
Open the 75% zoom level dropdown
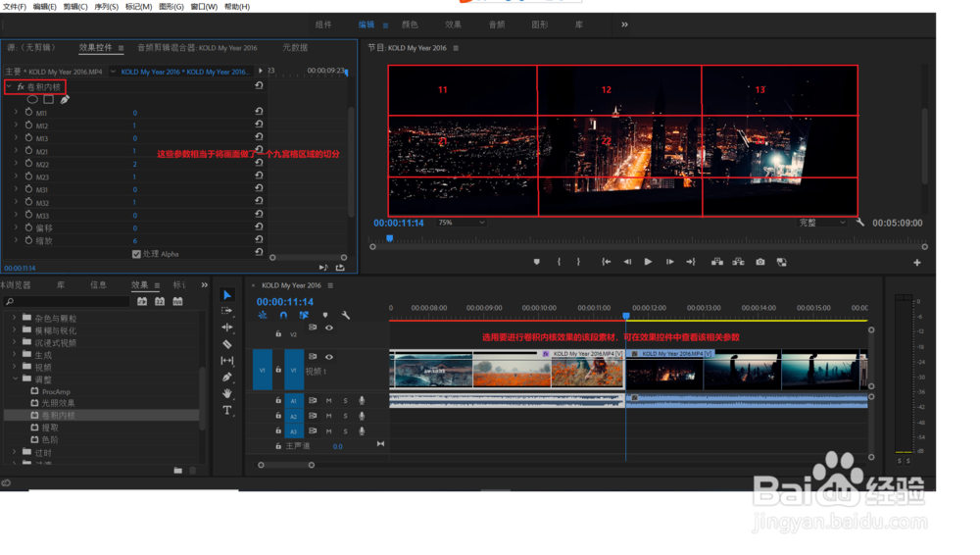pos(461,223)
